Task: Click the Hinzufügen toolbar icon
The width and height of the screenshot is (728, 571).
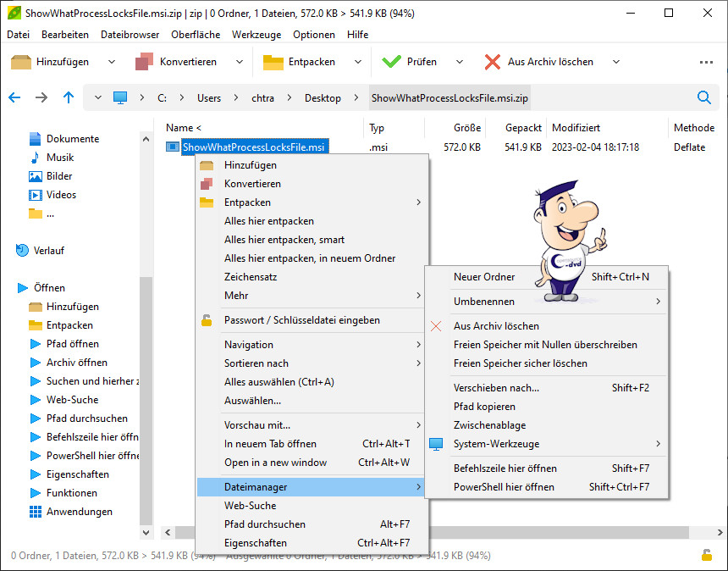Action: tap(21, 62)
